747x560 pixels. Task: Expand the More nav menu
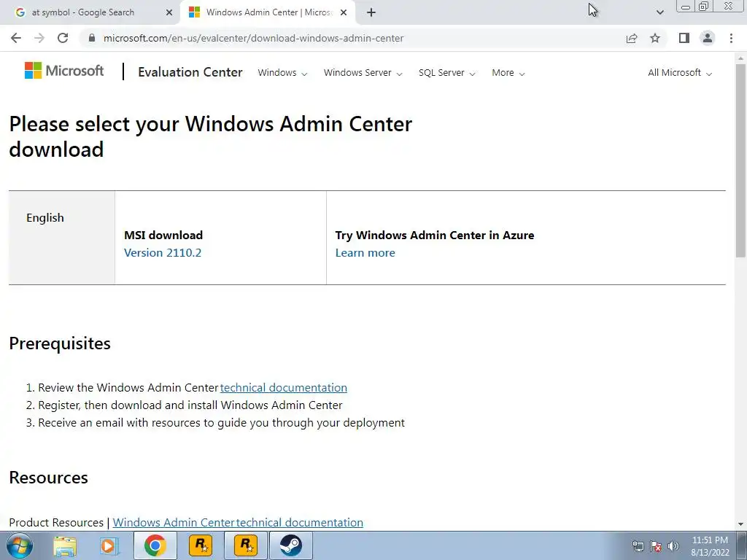click(x=508, y=73)
